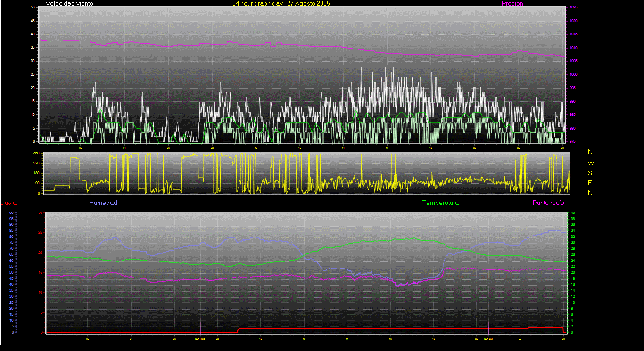The width and height of the screenshot is (644, 351).
Task: Click the "Punto rocio" legend label
Action: point(548,203)
